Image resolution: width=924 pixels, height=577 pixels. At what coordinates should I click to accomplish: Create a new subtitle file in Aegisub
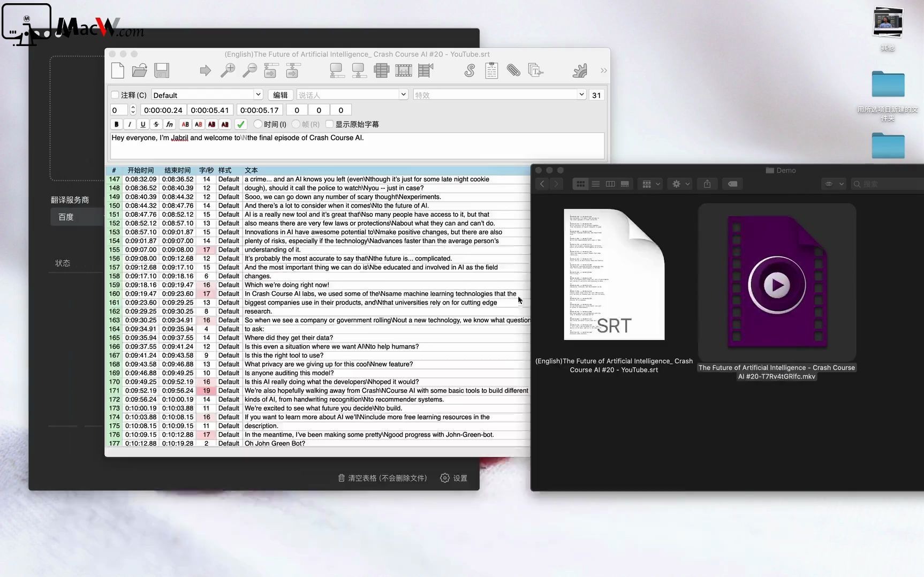pyautogui.click(x=118, y=71)
